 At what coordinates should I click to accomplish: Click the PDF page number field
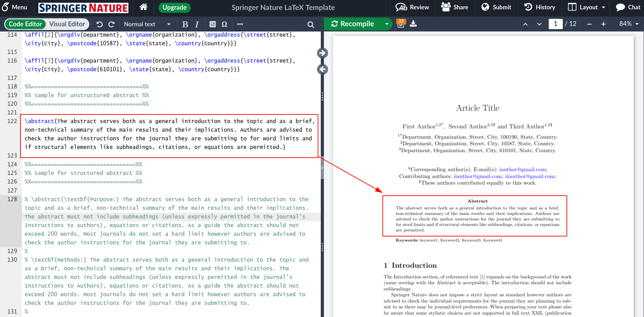coord(555,24)
